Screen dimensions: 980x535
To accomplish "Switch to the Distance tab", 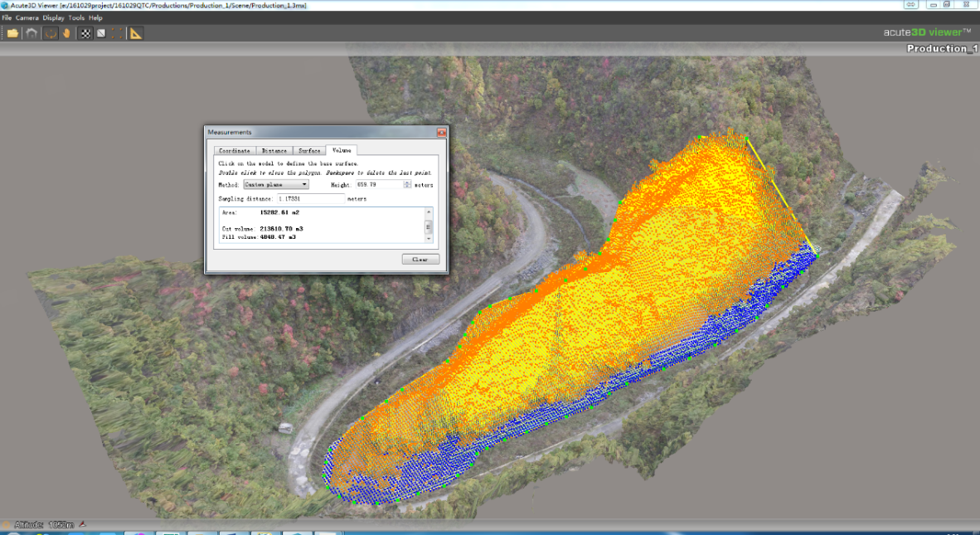I will [x=274, y=151].
